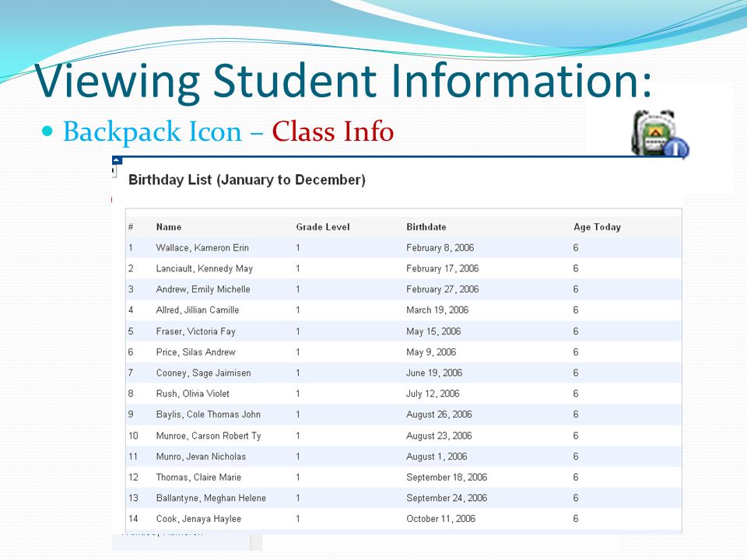Click the 'Grade Level' column header
Image resolution: width=747 pixels, height=560 pixels.
(x=322, y=227)
